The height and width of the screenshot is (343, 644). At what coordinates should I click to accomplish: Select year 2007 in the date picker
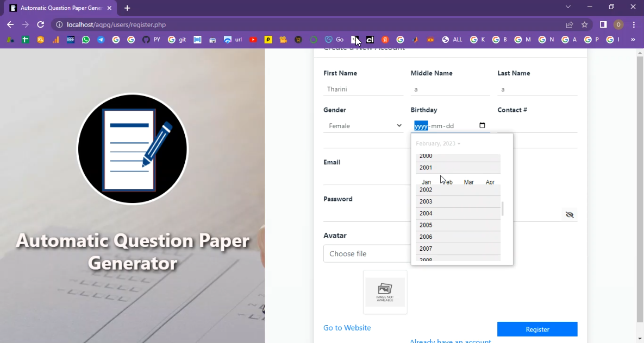coord(458,249)
